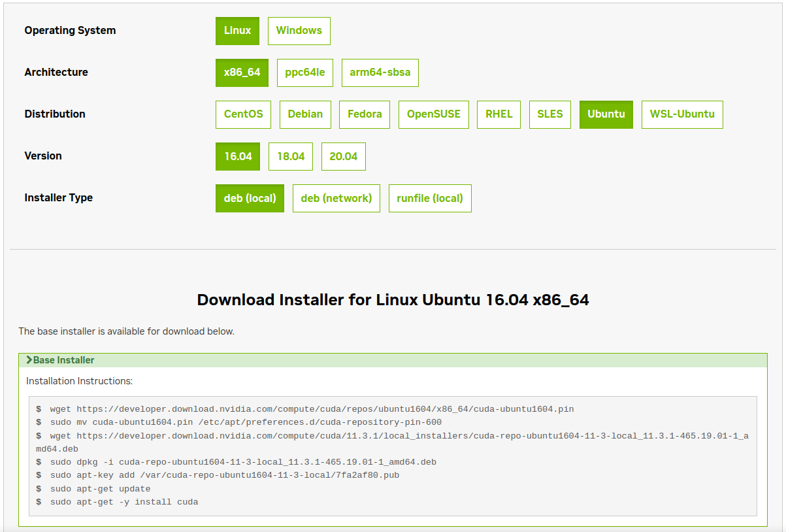786x532 pixels.
Task: Click the Architecture label
Action: [x=56, y=73]
